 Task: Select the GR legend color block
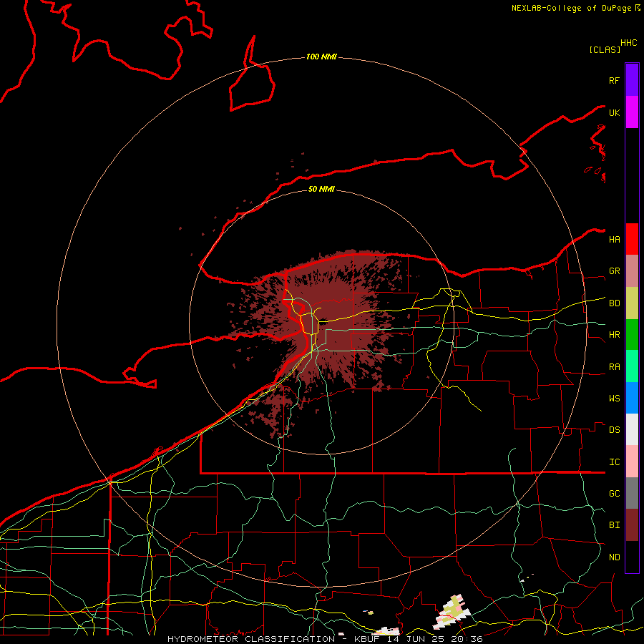(632, 271)
